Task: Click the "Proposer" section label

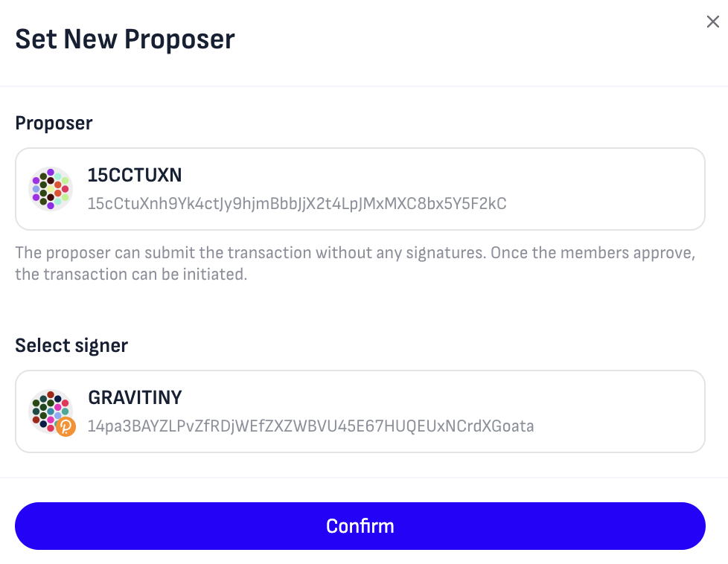Action: (x=54, y=124)
